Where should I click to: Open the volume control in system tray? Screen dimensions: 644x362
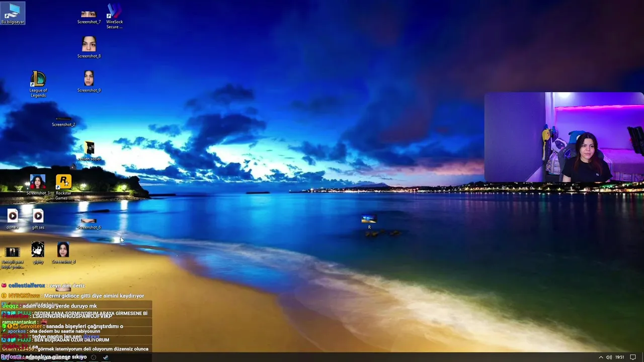coord(609,357)
